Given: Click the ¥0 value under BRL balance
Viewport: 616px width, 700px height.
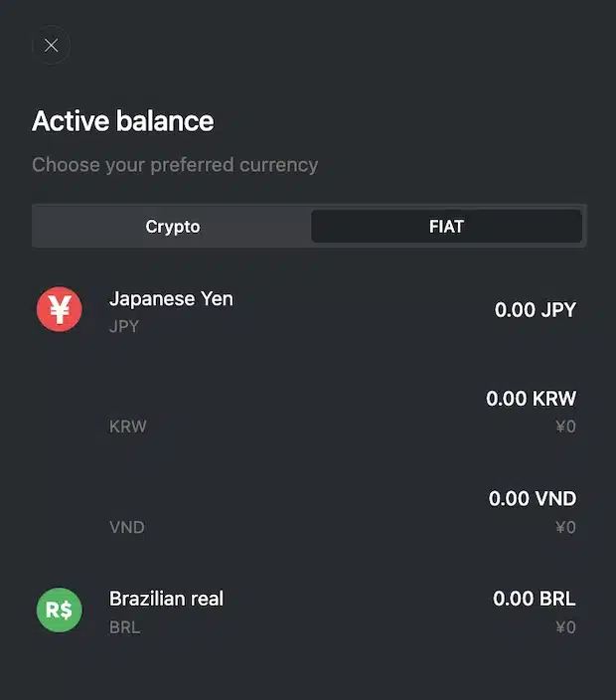Looking at the screenshot, I should (566, 627).
